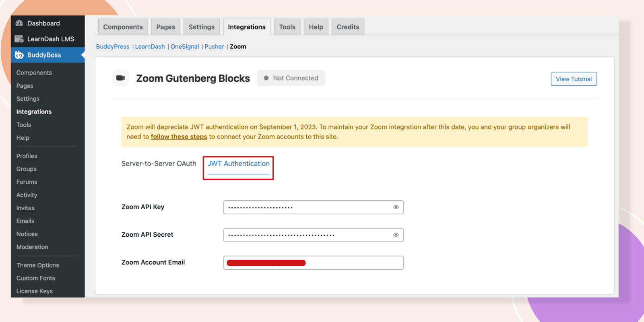Open Tools in the sidebar submenu

coord(23,125)
